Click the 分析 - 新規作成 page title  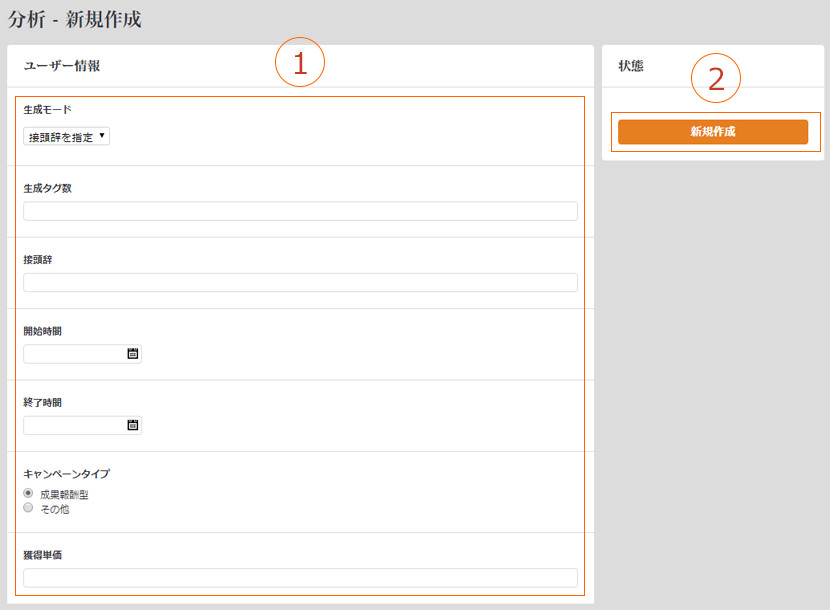[74, 19]
